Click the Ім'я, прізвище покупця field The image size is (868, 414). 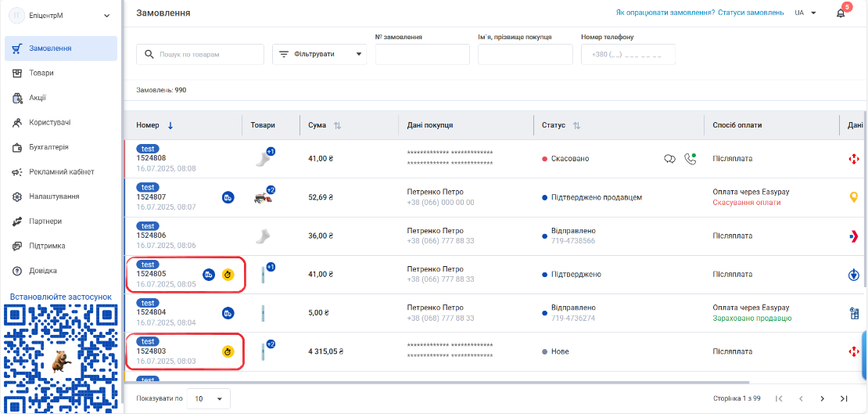click(x=525, y=54)
